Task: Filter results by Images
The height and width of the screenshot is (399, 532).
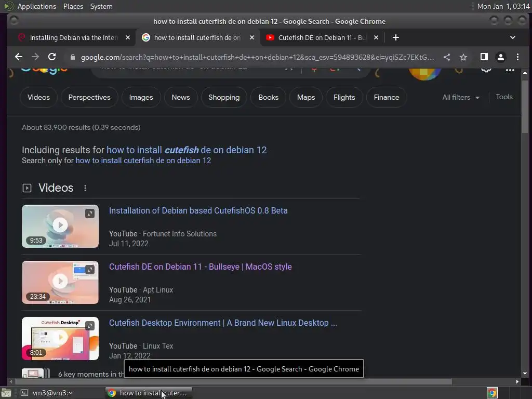Action: (x=141, y=97)
